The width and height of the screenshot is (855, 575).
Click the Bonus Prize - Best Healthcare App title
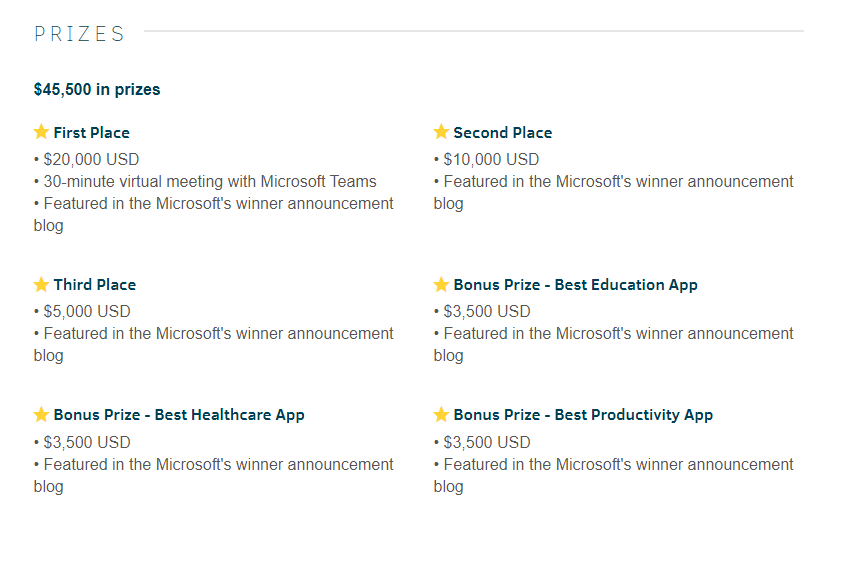[x=179, y=415]
